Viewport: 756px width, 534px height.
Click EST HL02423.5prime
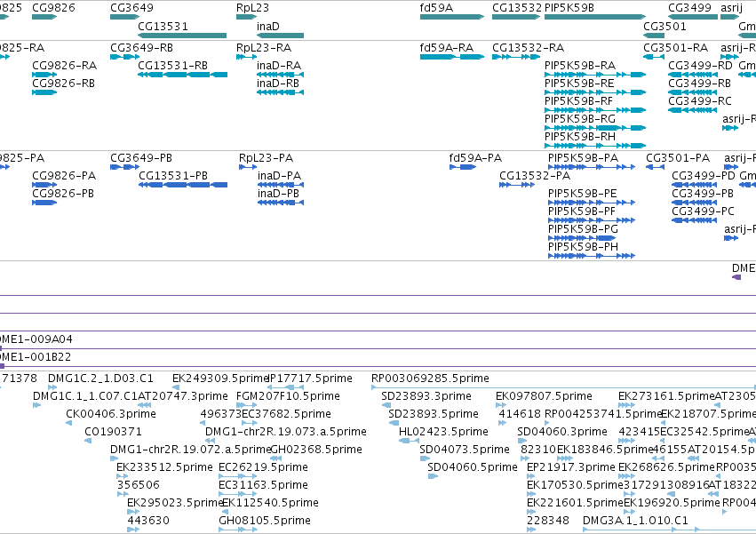pyautogui.click(x=409, y=441)
